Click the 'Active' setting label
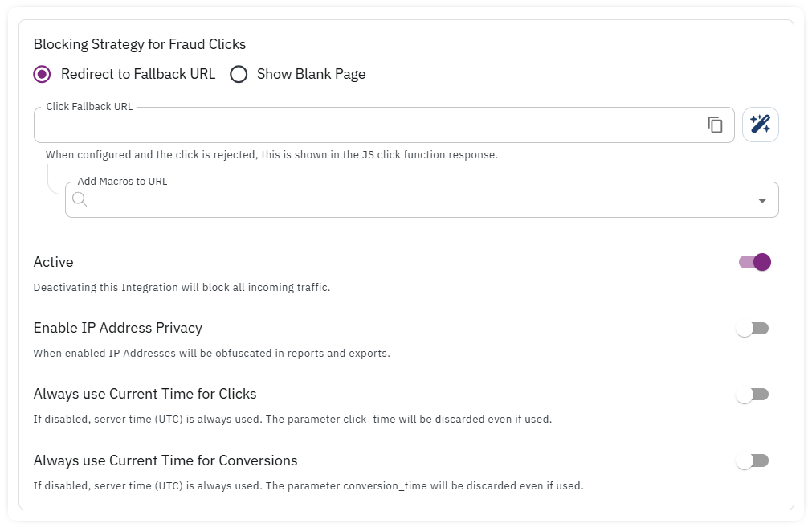Screen dimensions: 812x528 (53, 262)
